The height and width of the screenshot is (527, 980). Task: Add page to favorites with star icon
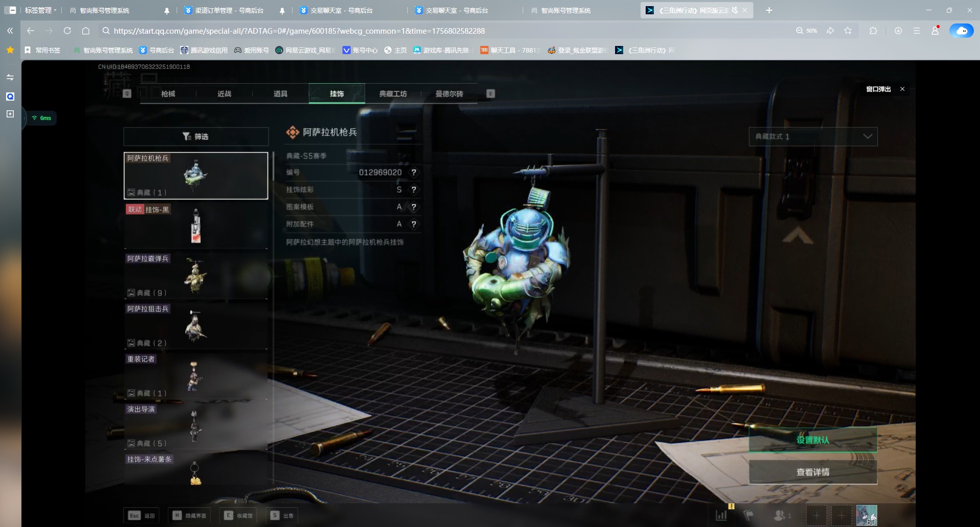[x=848, y=31]
